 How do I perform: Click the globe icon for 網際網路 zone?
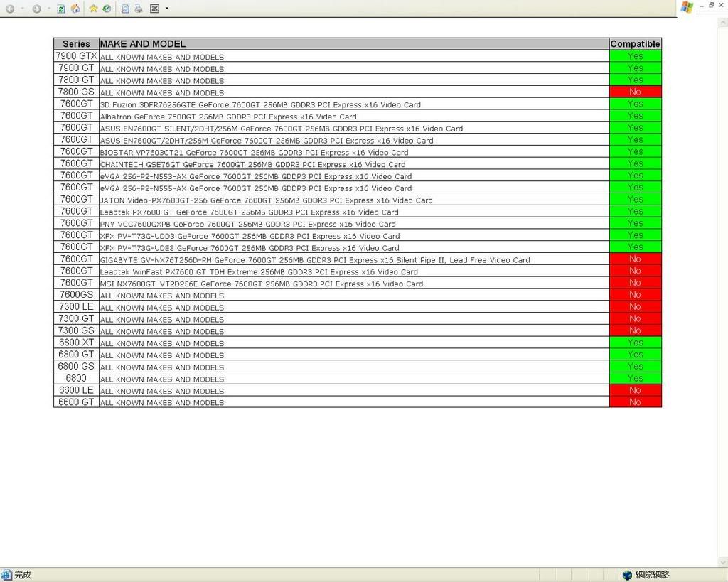627,575
